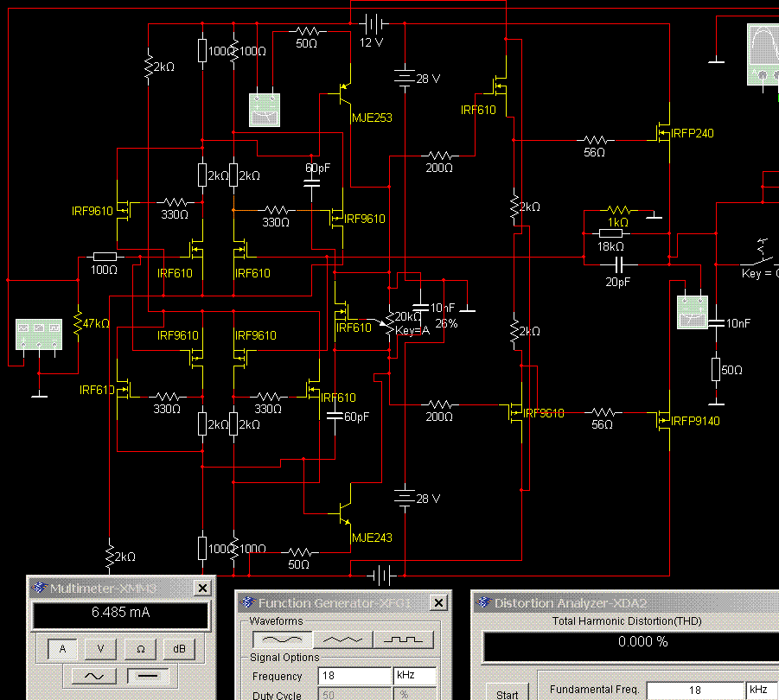779x700 pixels.
Task: Select the 12 V battery symbol at top
Action: pos(374,23)
